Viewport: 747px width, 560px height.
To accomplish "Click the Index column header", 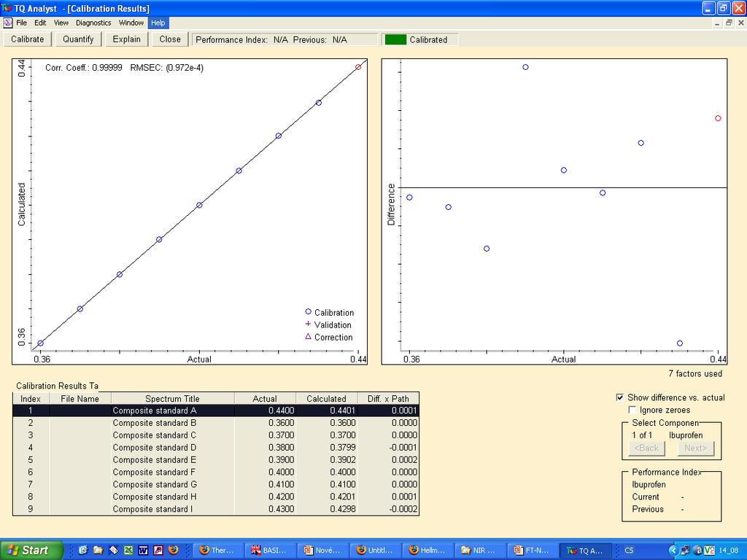I will pyautogui.click(x=31, y=399).
